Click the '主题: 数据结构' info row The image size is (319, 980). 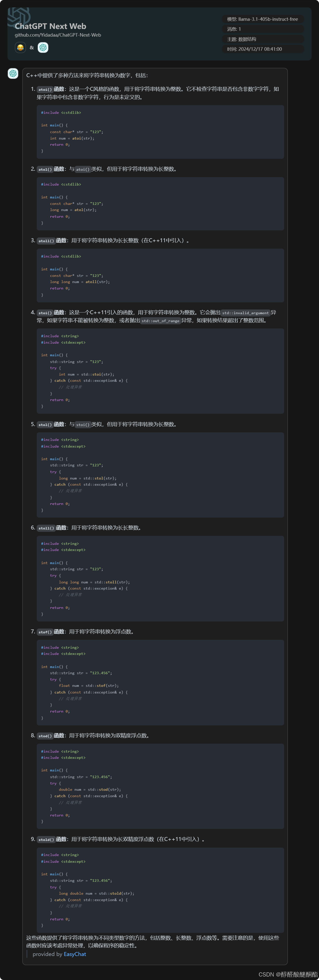(x=263, y=39)
